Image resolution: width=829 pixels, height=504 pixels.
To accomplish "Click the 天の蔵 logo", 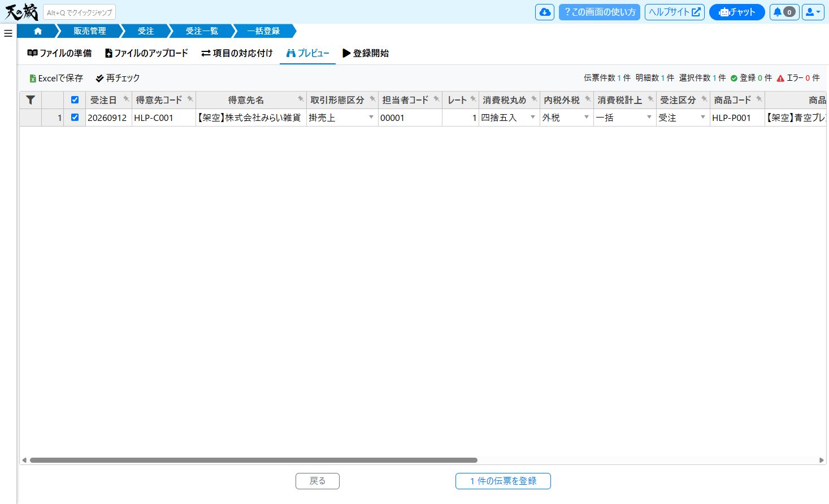I will click(x=21, y=12).
